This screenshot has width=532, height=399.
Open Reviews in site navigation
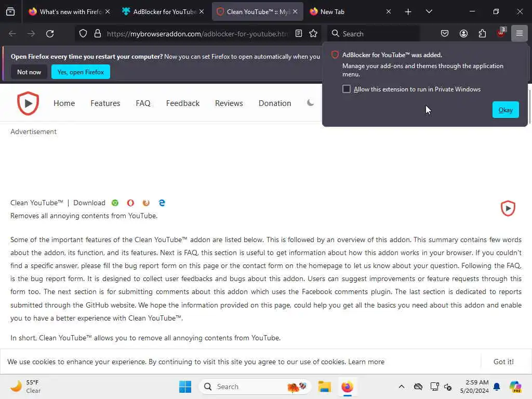(x=229, y=103)
